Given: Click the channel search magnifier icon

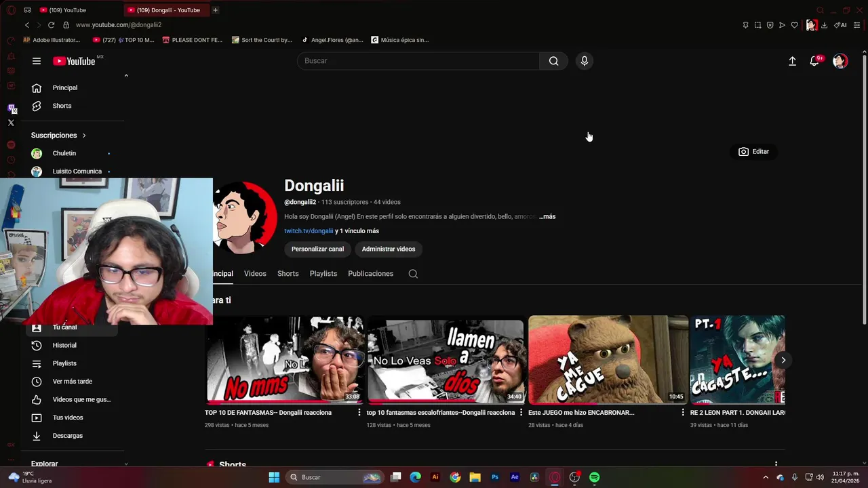Looking at the screenshot, I should 413,274.
